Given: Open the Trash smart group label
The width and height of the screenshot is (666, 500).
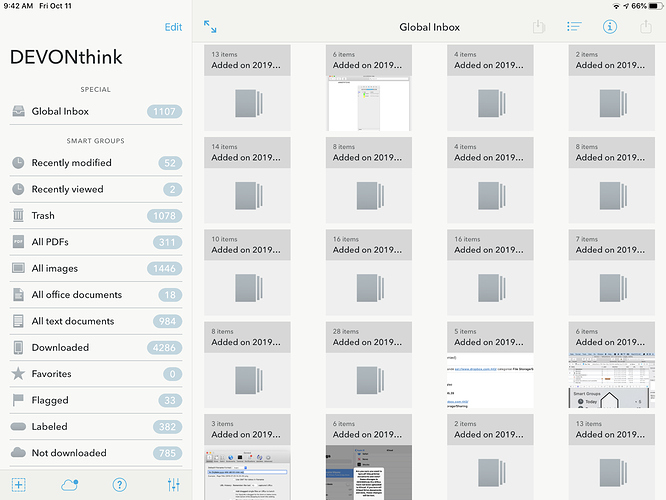Looking at the screenshot, I should 43,215.
